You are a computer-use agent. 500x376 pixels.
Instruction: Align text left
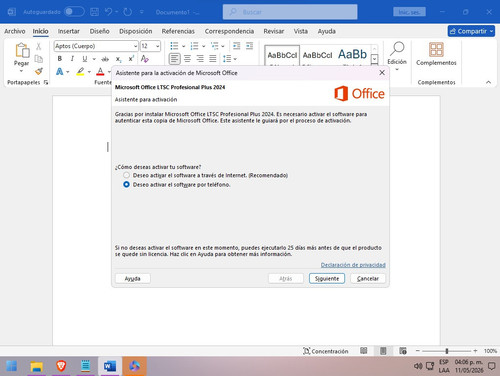(x=174, y=59)
